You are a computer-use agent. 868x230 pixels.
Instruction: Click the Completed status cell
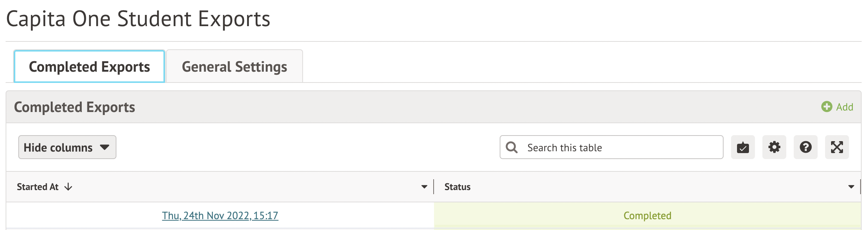pos(647,216)
